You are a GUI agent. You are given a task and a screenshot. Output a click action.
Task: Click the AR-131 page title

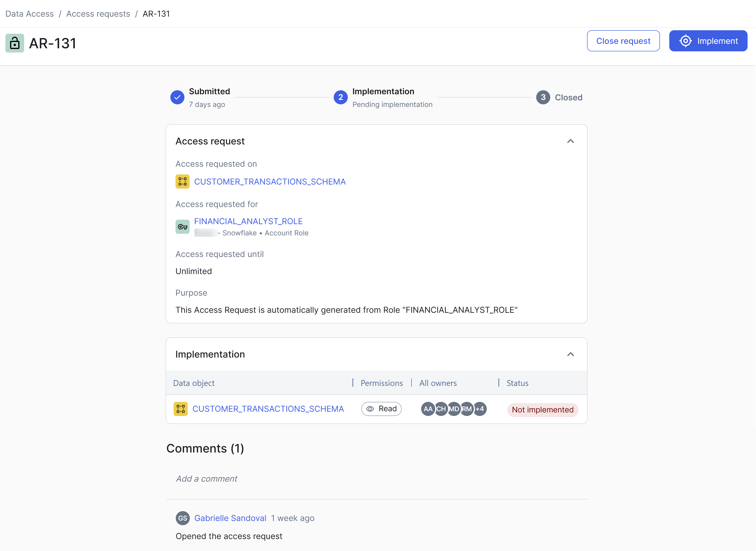(x=53, y=43)
